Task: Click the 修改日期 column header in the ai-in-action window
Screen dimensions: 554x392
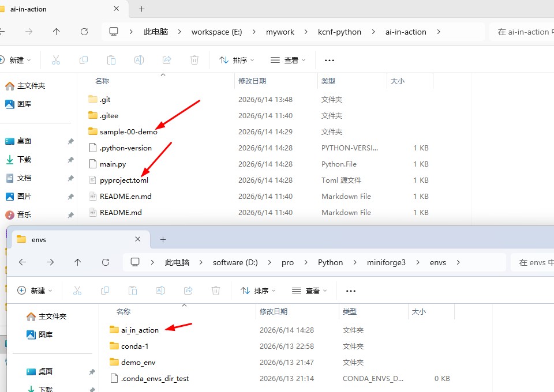Action: click(252, 81)
